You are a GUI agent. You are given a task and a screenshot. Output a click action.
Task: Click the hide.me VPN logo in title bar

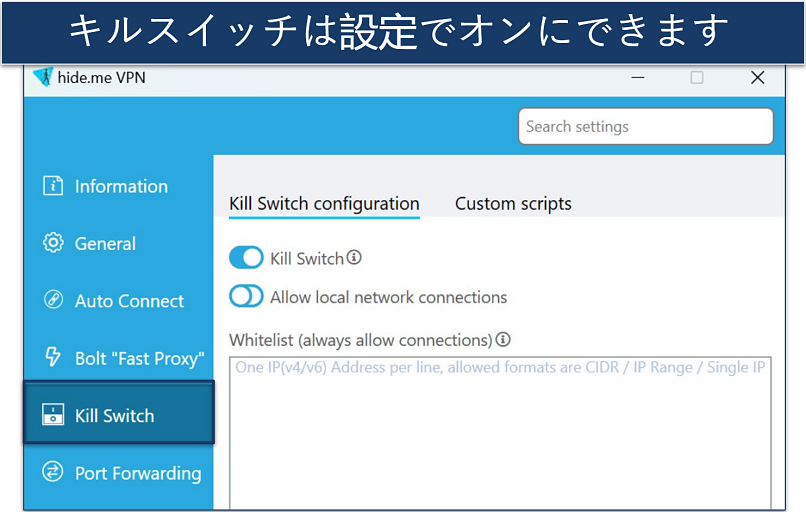pyautogui.click(x=42, y=77)
